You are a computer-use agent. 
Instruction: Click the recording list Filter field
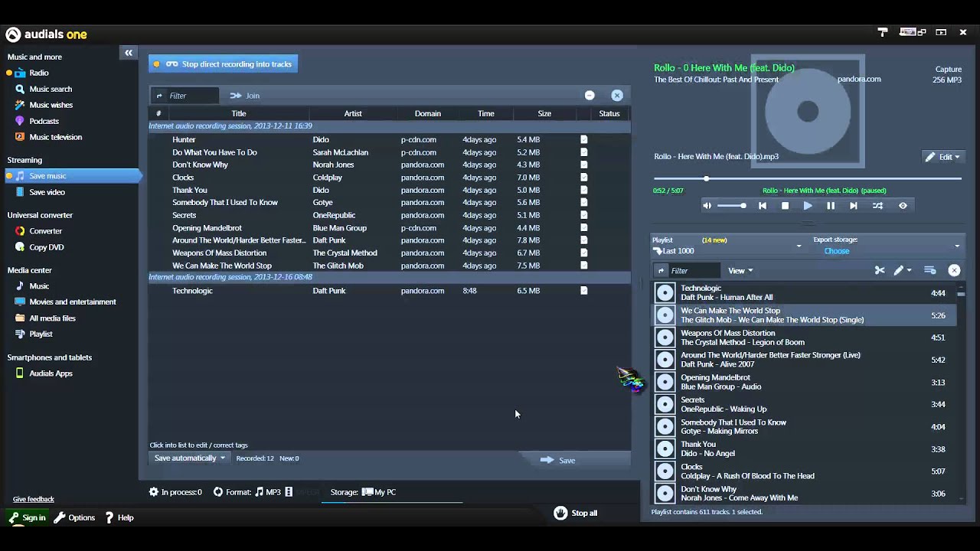[186, 96]
